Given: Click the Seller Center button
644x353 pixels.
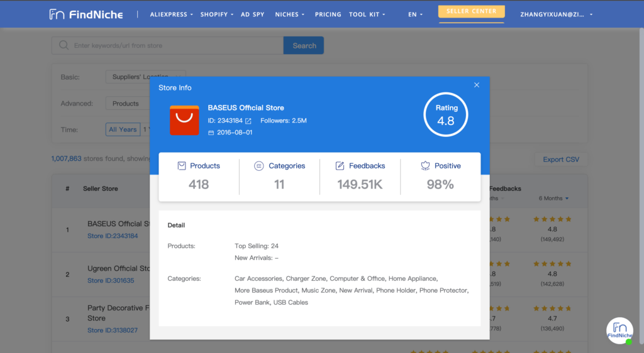Looking at the screenshot, I should (471, 11).
